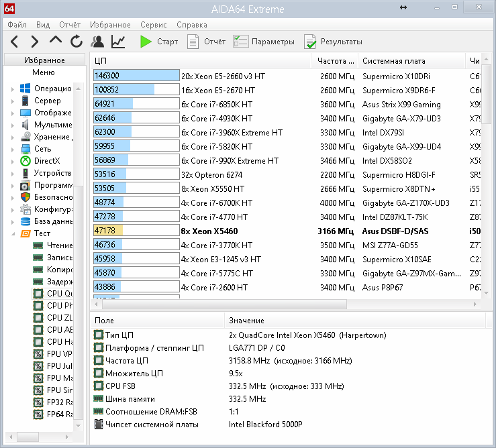Select the Программы icon in tree
The width and height of the screenshot is (496, 448).
(26, 185)
